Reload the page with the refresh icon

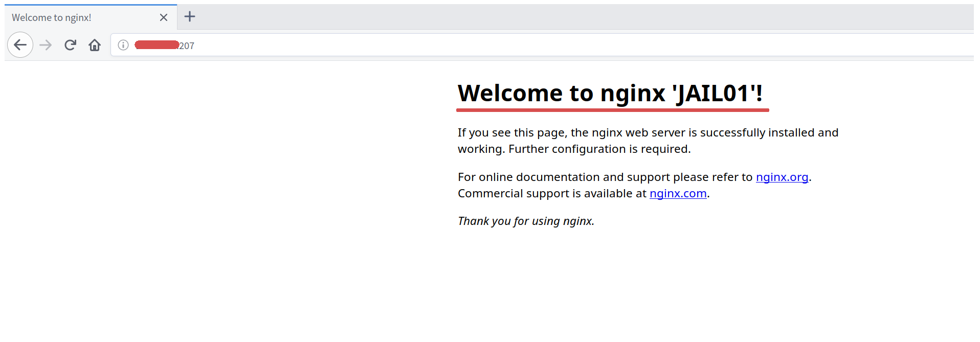pos(70,45)
